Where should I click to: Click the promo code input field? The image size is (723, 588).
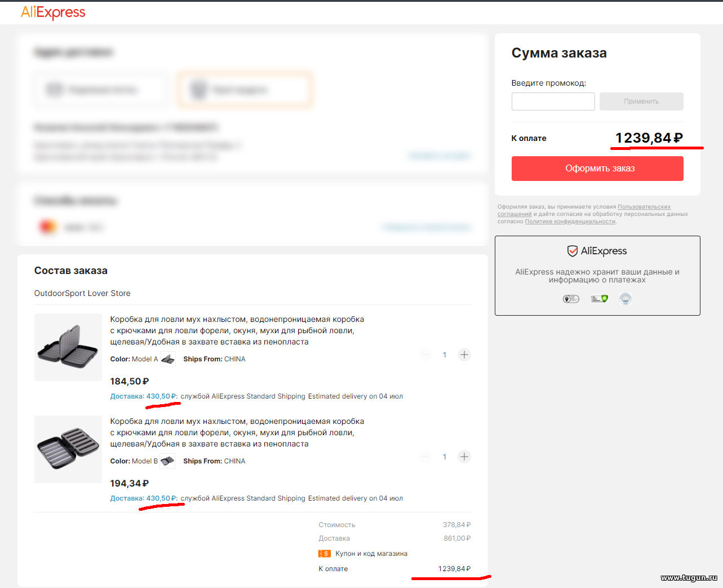click(553, 101)
